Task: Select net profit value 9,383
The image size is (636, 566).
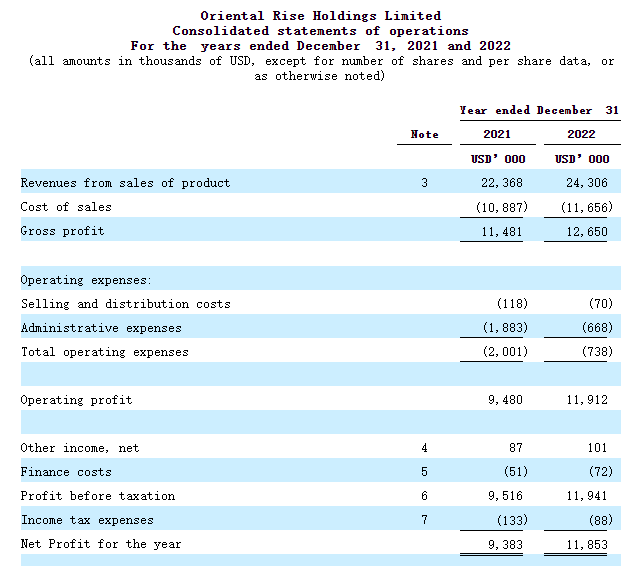Action: 505,544
